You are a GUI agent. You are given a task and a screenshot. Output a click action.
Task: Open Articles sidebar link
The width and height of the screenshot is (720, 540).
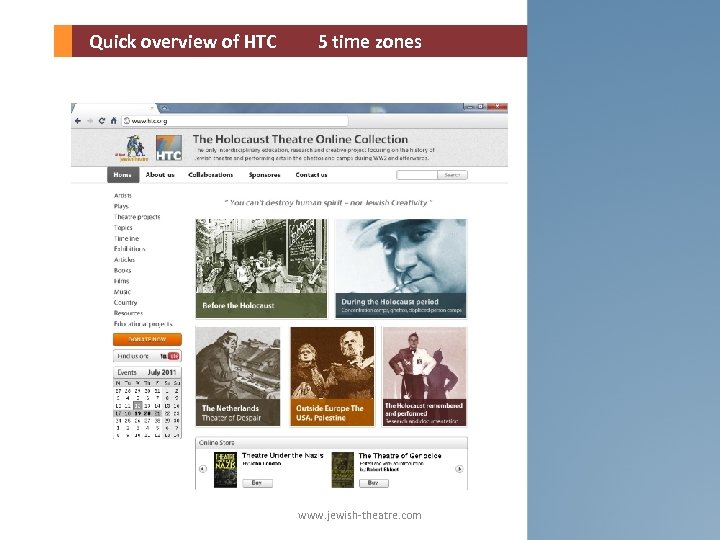[x=124, y=260]
